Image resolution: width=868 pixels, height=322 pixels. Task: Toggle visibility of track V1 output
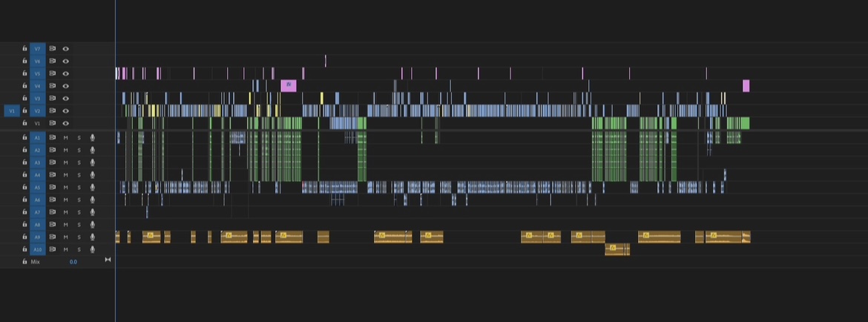pyautogui.click(x=65, y=123)
